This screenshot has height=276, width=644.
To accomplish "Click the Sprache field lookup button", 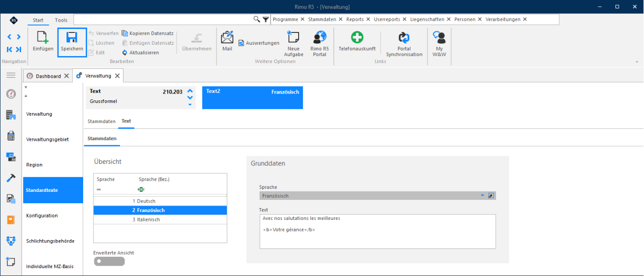I will coord(491,196).
